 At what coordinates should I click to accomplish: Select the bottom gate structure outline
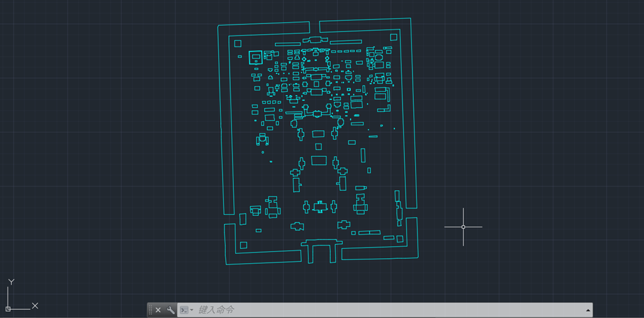[x=321, y=242]
